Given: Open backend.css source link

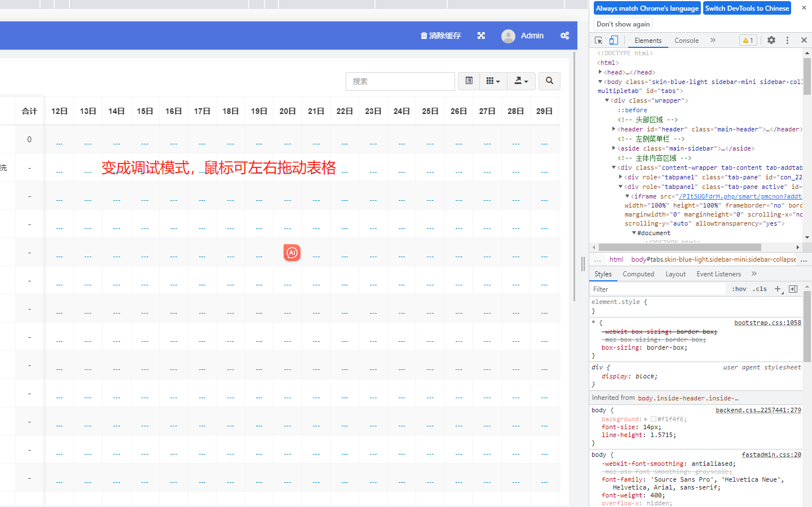Looking at the screenshot, I should (x=758, y=410).
